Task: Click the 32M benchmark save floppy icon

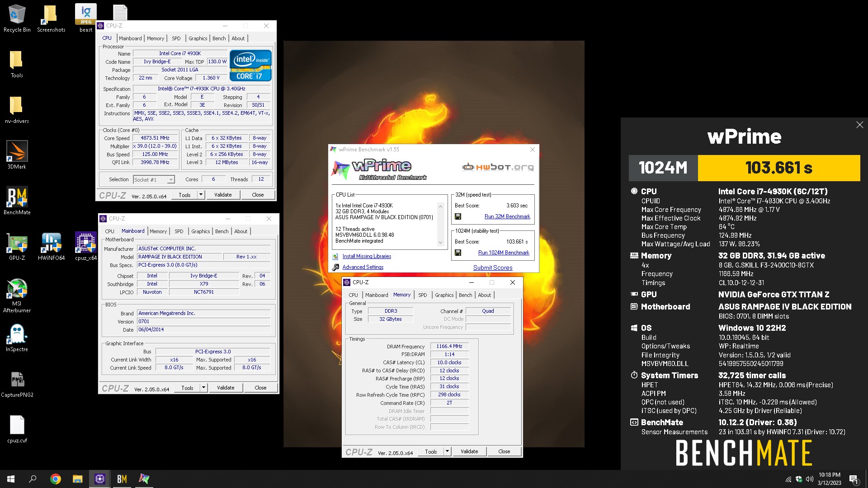Action: pyautogui.click(x=458, y=216)
